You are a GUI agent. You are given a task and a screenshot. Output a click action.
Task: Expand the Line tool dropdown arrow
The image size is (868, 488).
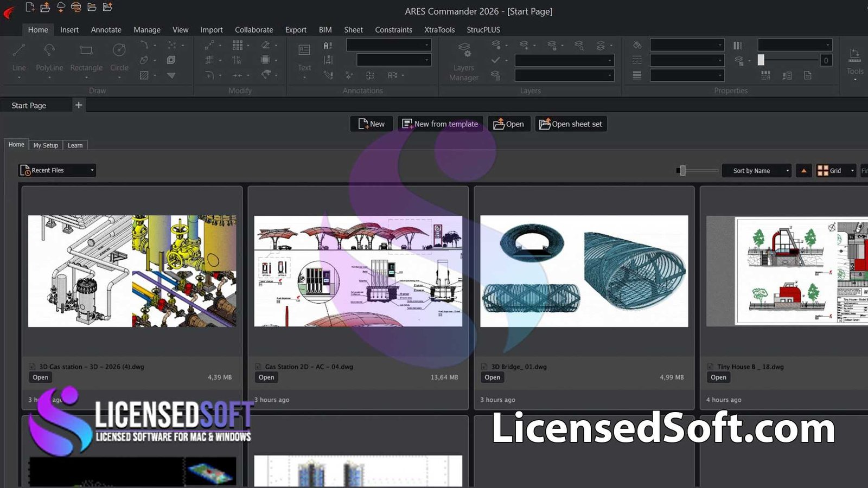click(x=19, y=78)
